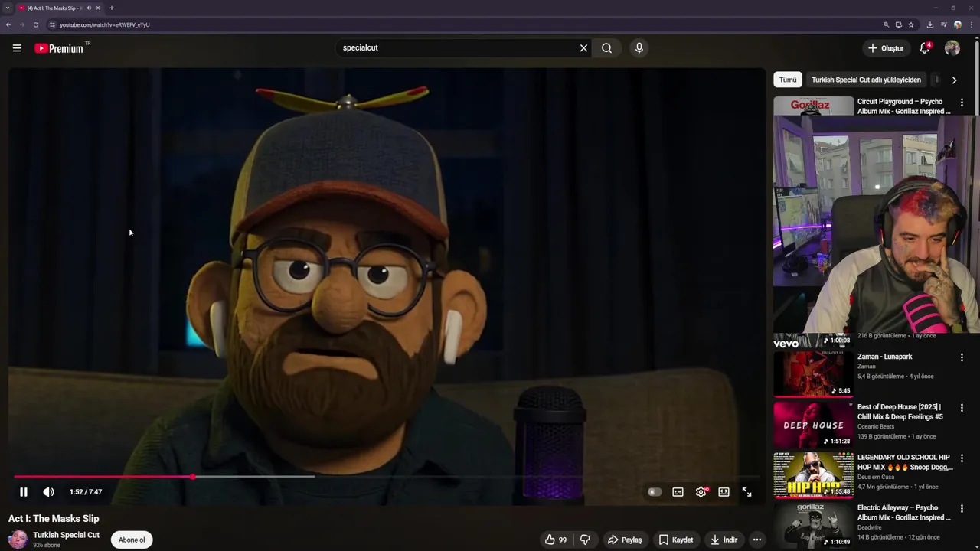Click the browser address bar URL
The width and height of the screenshot is (980, 551).
tap(105, 24)
